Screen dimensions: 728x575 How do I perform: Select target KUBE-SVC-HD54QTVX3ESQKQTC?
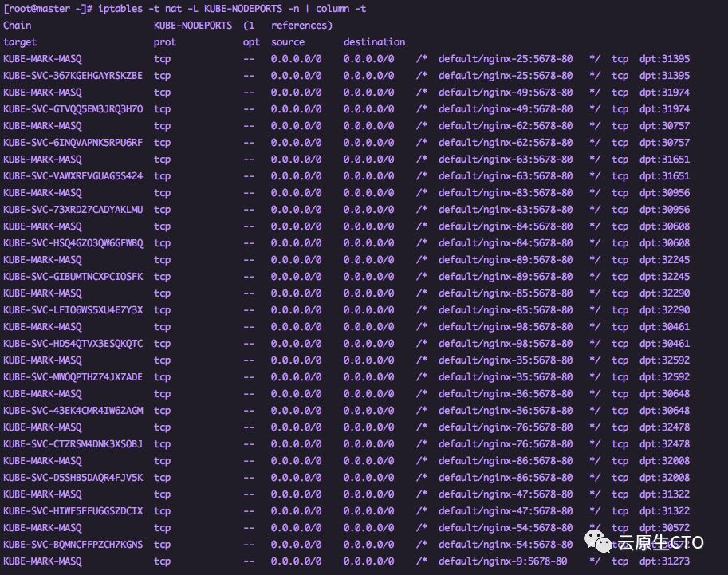pyautogui.click(x=73, y=343)
